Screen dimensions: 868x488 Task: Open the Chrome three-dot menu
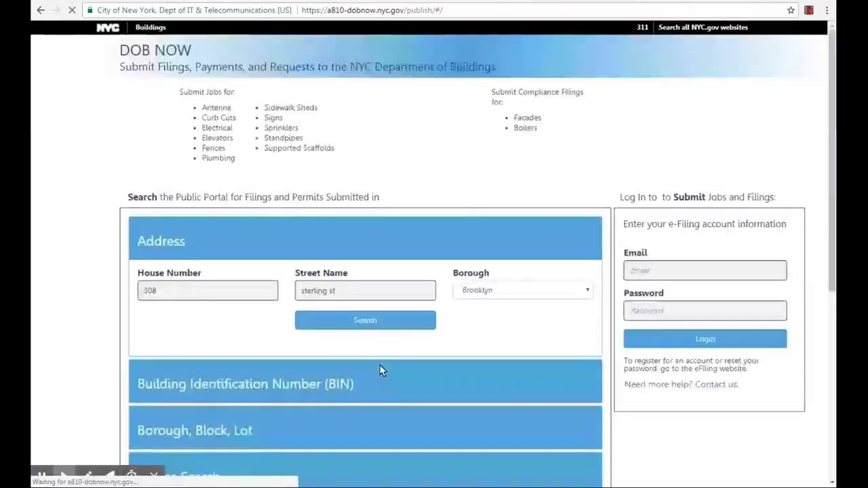[827, 10]
